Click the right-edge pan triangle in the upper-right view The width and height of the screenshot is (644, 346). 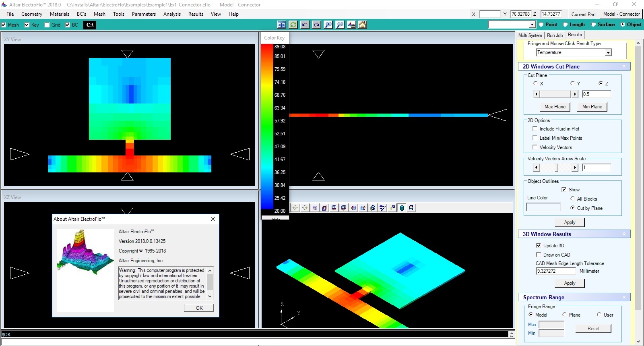(x=497, y=115)
